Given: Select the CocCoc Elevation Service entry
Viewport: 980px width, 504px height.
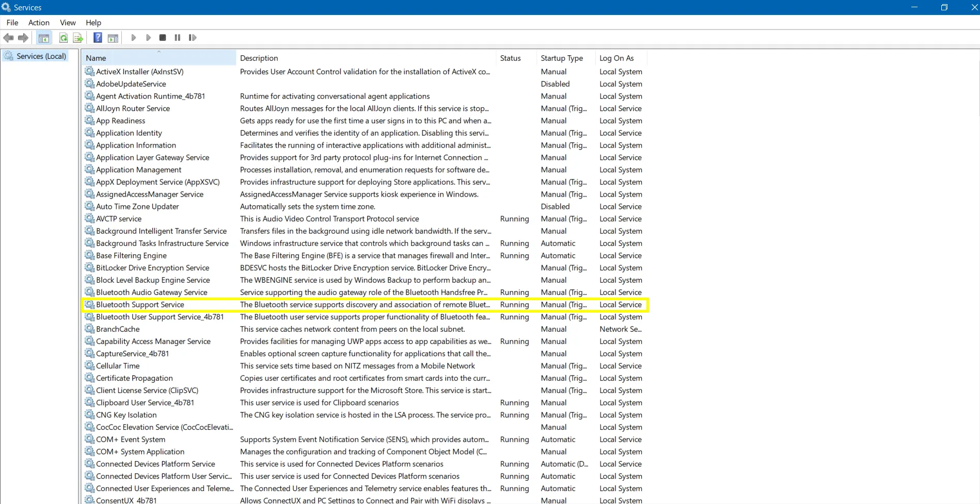Looking at the screenshot, I should (x=165, y=427).
